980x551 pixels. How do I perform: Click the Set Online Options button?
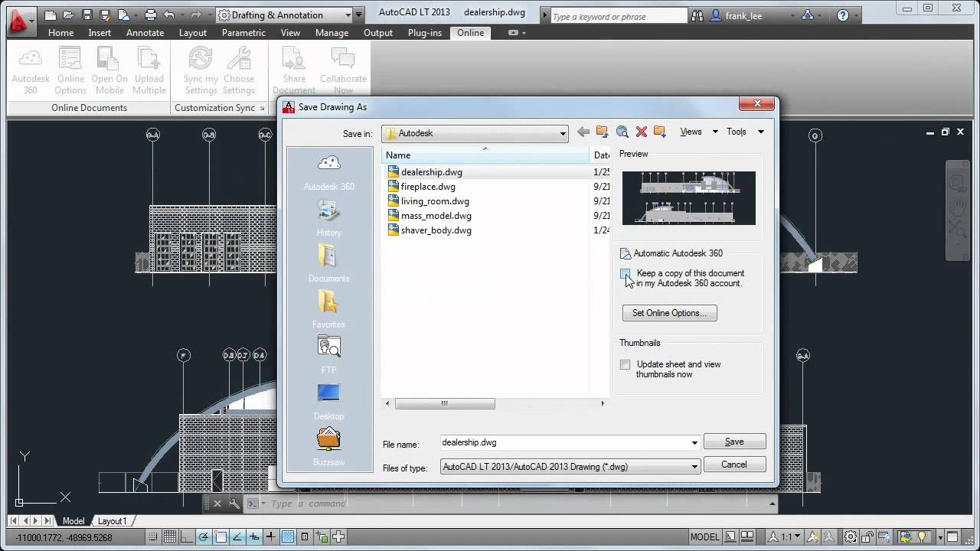[669, 313]
